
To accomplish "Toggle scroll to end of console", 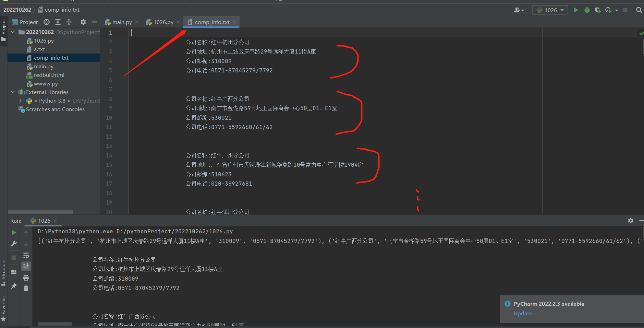I will [26, 266].
